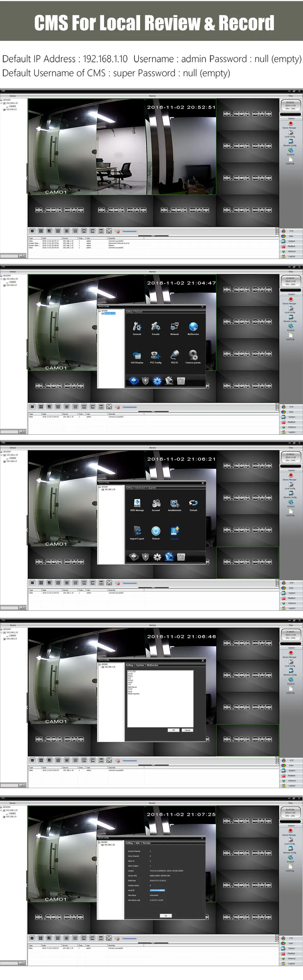Screen dimensions: 303x980
Task: Select four-view layout in 20:52:51 window
Action: [x=41, y=231]
